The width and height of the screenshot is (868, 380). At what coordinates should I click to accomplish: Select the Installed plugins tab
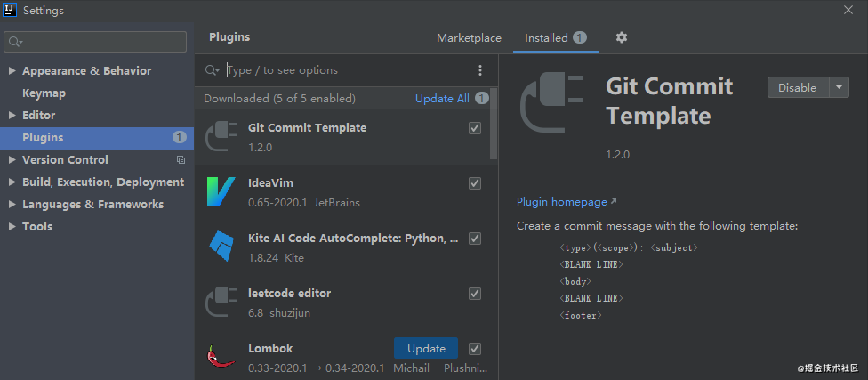tap(546, 38)
